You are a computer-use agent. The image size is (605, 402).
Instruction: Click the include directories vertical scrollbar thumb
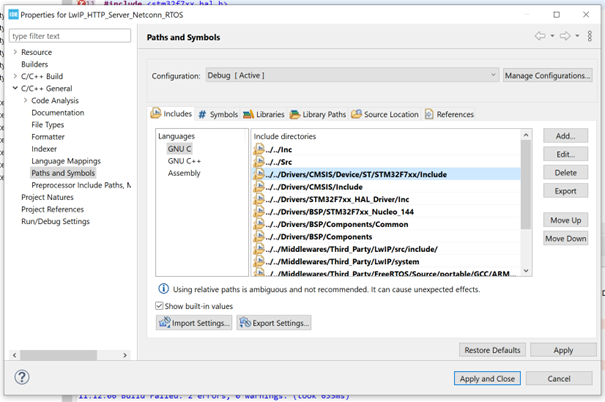526,184
